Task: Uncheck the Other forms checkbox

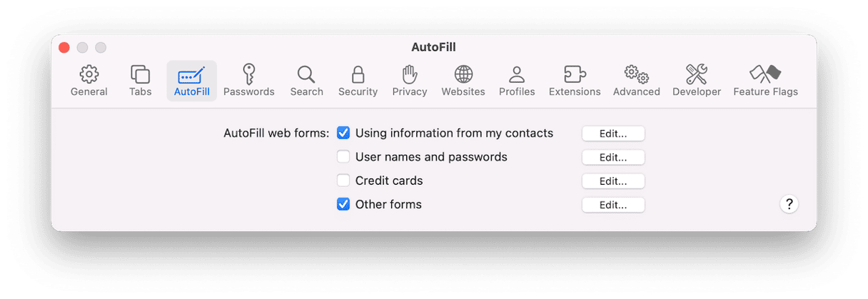Action: pyautogui.click(x=343, y=205)
